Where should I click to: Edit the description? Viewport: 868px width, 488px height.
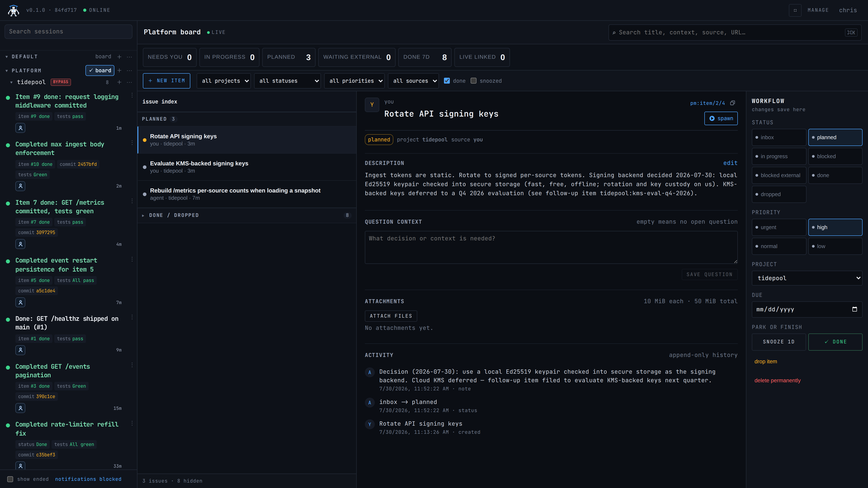[730, 163]
